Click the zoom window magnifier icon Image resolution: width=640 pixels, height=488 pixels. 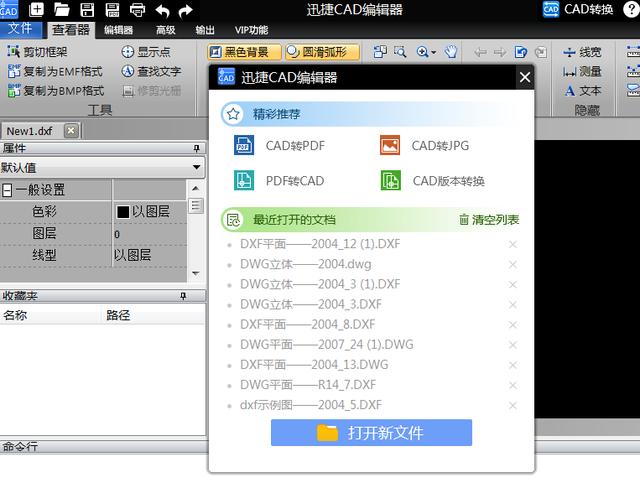[400, 52]
